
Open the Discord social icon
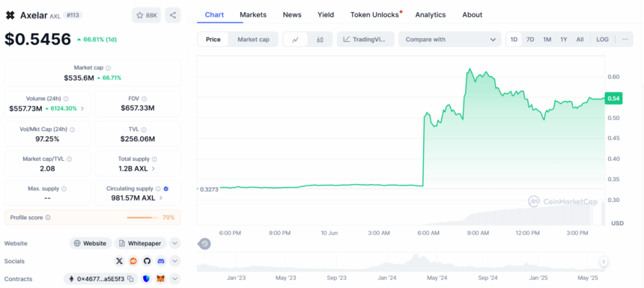point(161,261)
